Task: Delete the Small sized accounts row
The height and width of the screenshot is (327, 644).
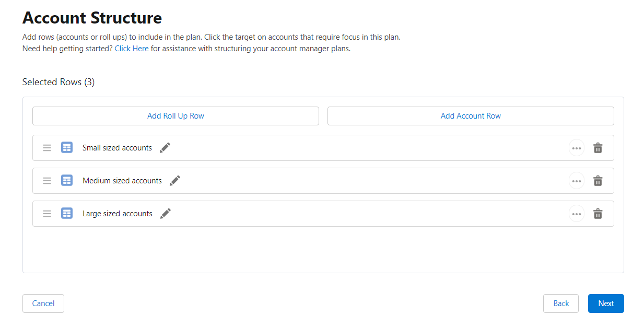Action: [598, 148]
